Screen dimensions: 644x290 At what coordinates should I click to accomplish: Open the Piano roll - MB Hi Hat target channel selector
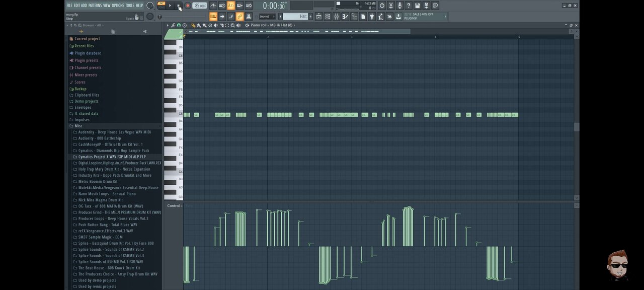(x=272, y=25)
